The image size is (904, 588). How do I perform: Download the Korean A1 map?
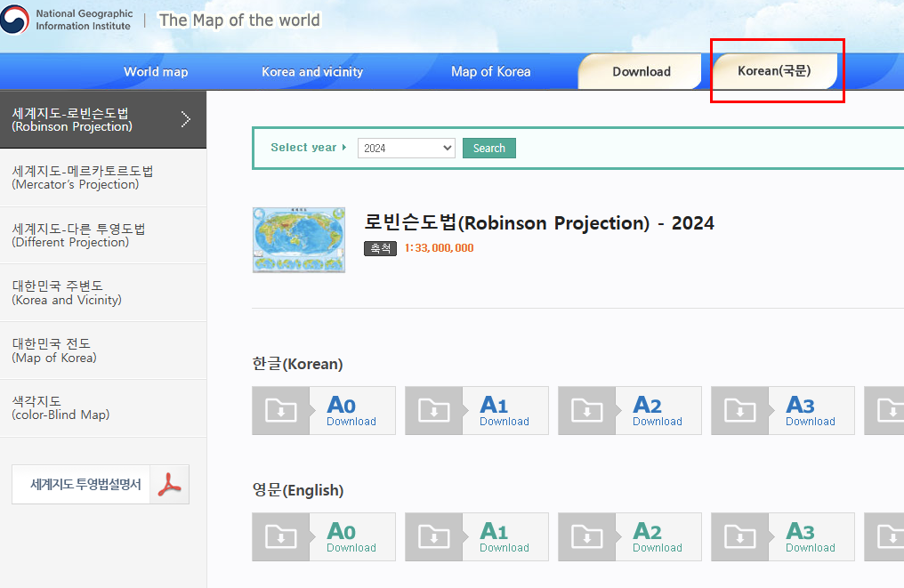[504, 410]
